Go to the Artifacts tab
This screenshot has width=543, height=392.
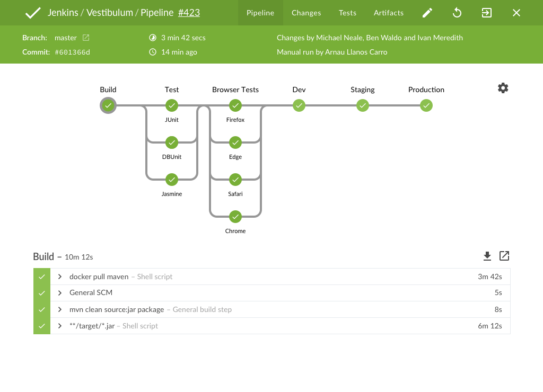tap(389, 13)
